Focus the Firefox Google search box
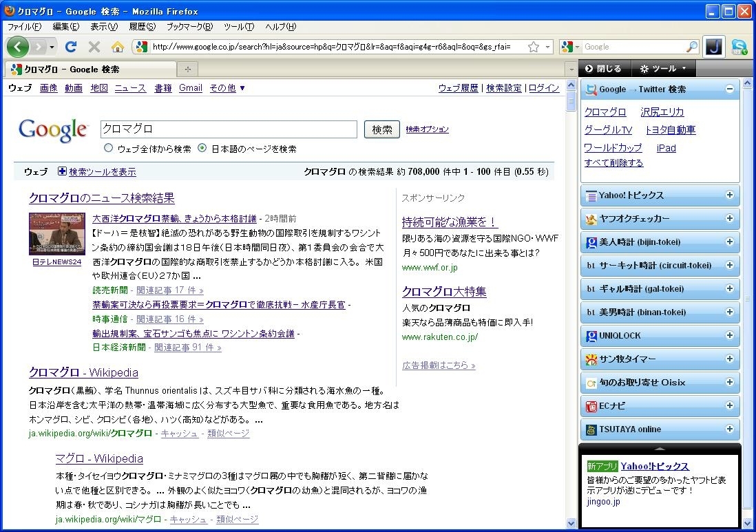Viewport: 756px width, 532px height. 633,47
